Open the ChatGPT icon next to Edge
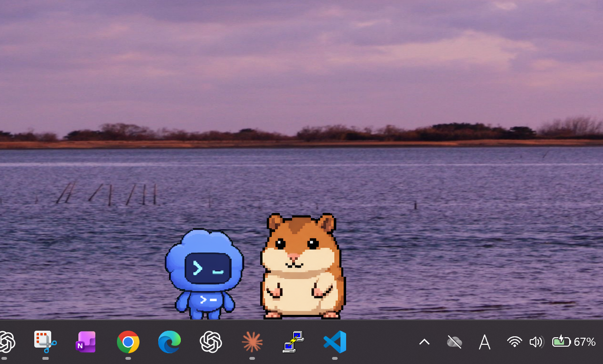This screenshot has width=603, height=364. [211, 342]
